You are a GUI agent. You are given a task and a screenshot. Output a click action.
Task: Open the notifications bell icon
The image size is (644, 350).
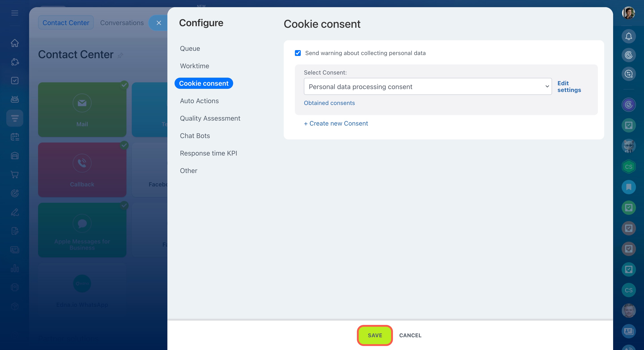tap(629, 36)
